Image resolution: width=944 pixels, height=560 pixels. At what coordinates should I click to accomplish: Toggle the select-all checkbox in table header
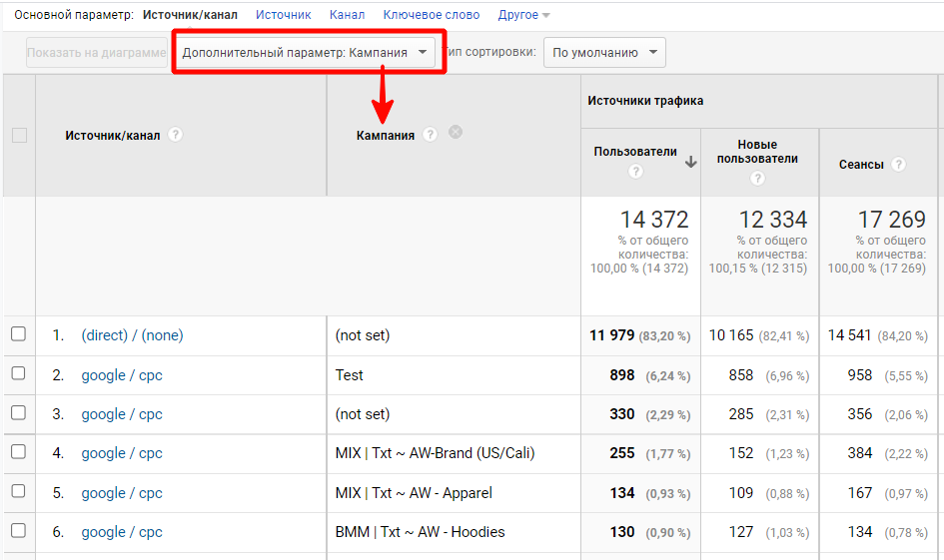point(19,136)
